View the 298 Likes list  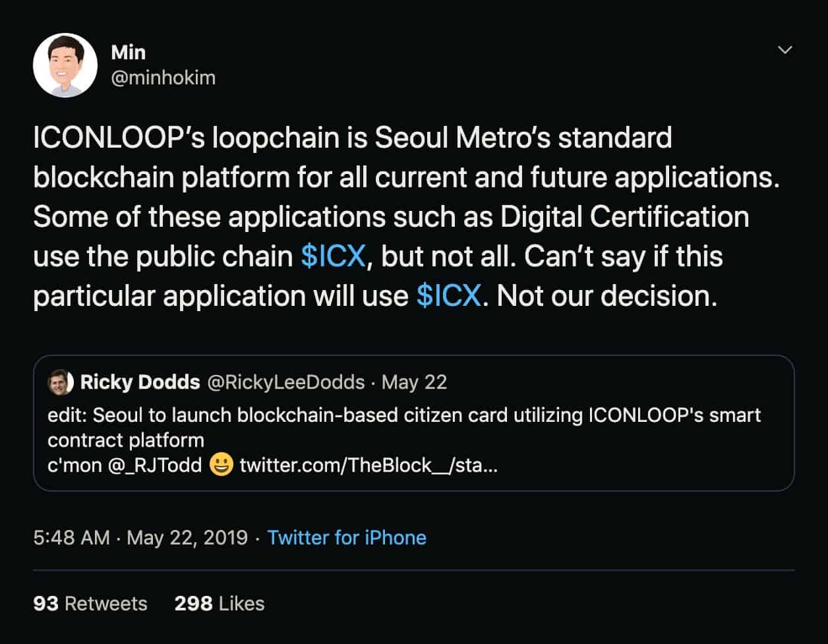pos(219,602)
